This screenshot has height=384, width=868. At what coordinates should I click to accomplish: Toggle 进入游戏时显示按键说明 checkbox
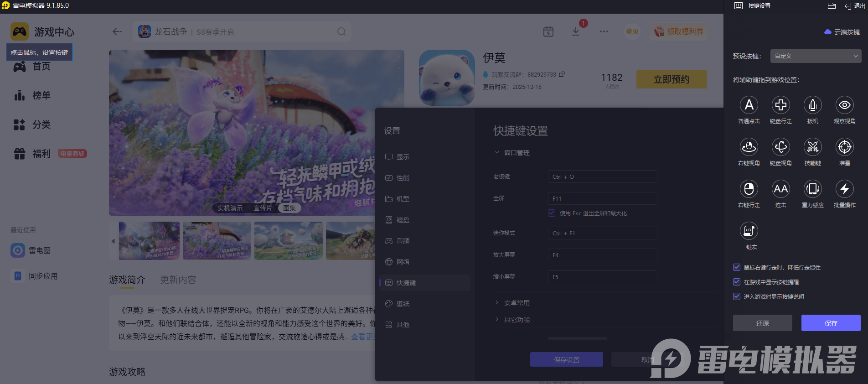[x=736, y=296]
